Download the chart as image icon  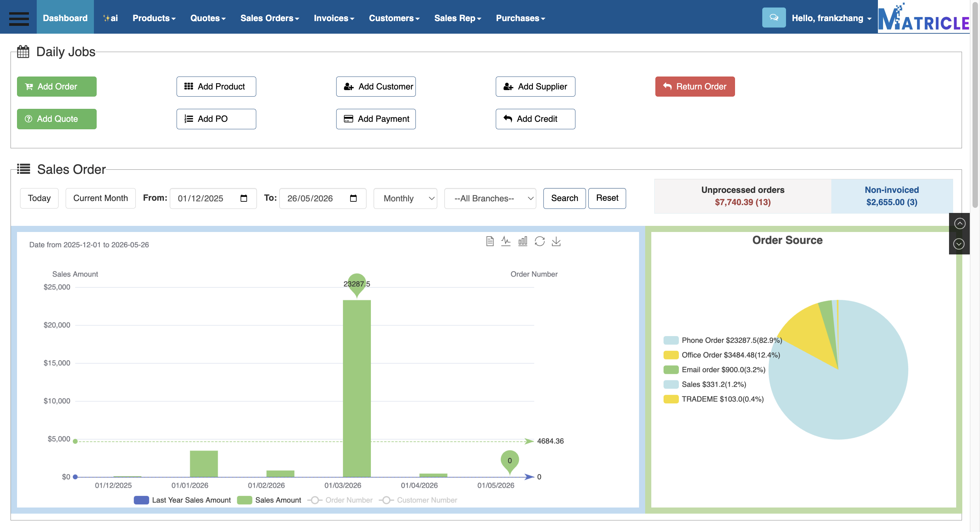pos(556,241)
